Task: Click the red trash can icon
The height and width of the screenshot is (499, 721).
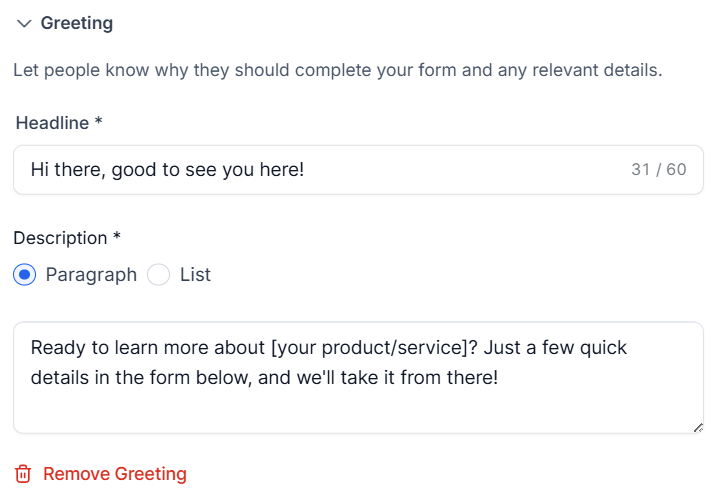Action: [x=23, y=474]
